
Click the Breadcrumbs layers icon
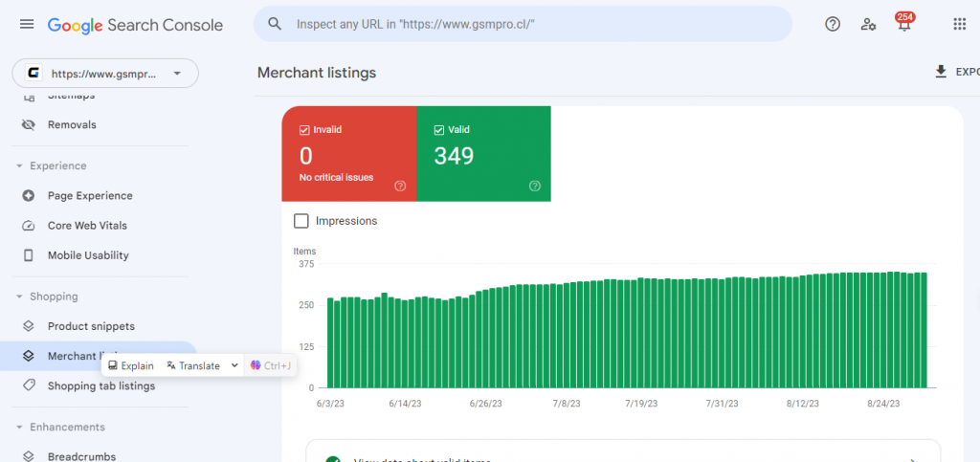[x=28, y=456]
